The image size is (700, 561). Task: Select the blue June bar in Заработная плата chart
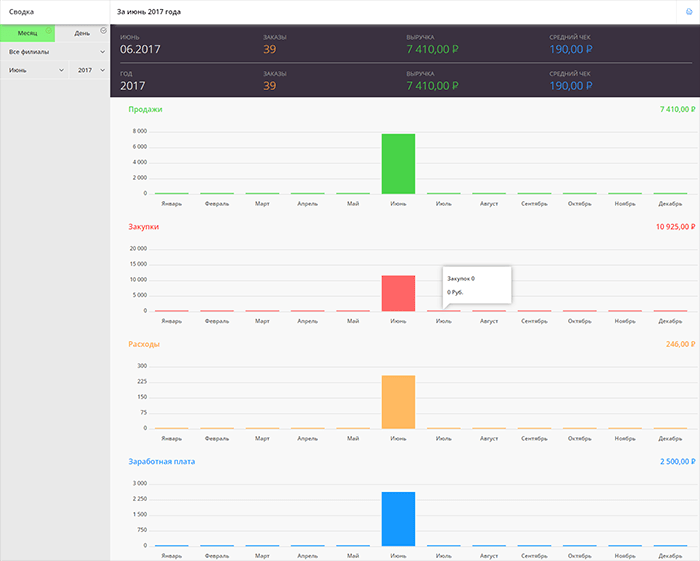[398, 518]
